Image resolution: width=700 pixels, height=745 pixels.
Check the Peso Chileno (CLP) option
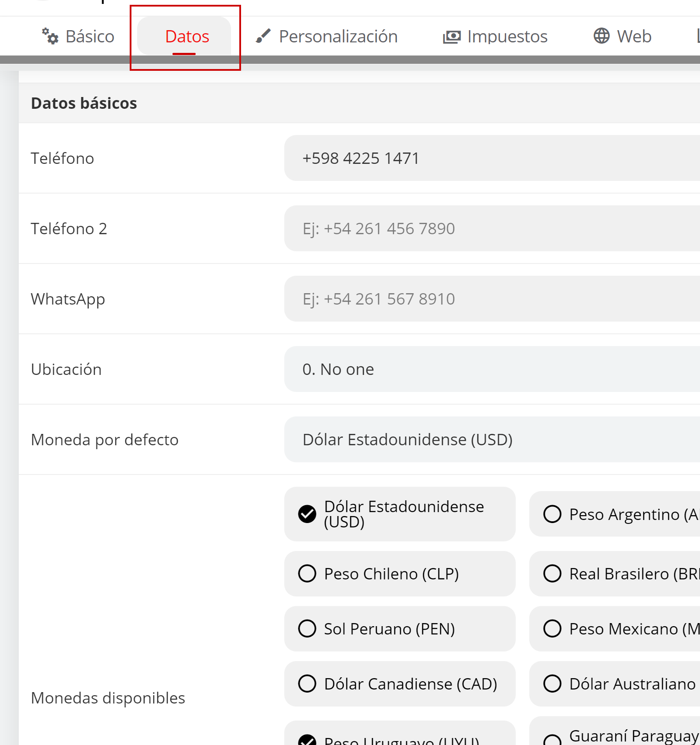click(x=307, y=573)
